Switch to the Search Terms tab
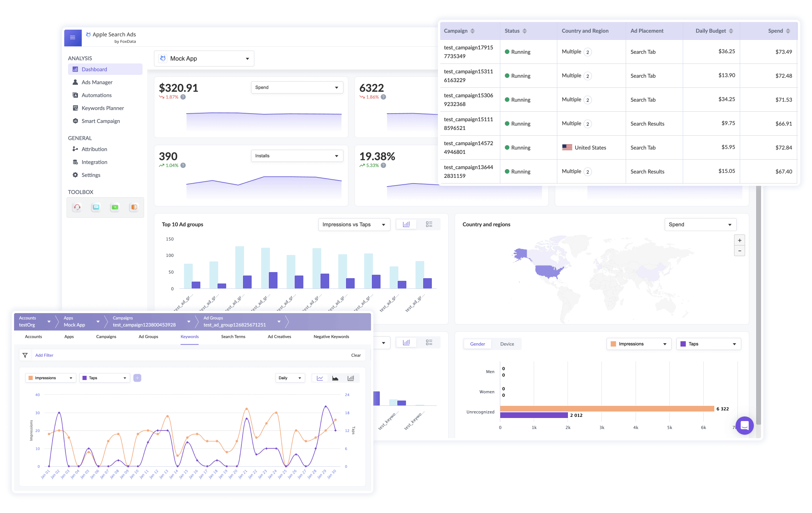Screen dimensions: 812x513 coord(233,337)
